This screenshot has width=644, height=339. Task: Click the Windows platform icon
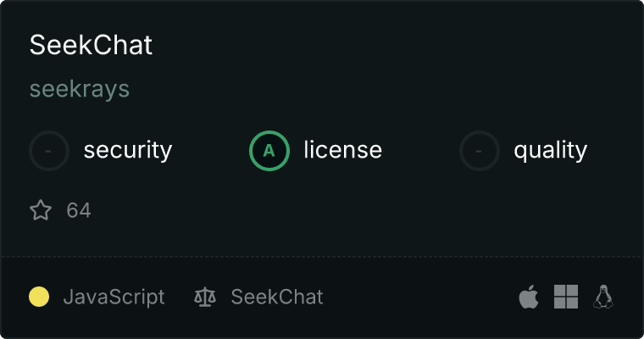click(x=566, y=297)
